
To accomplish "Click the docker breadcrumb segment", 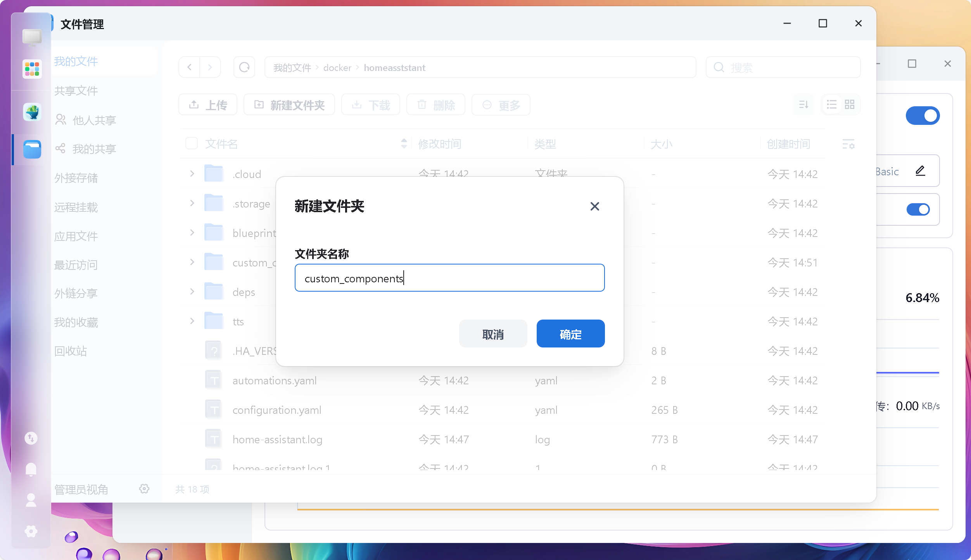I will [x=337, y=68].
